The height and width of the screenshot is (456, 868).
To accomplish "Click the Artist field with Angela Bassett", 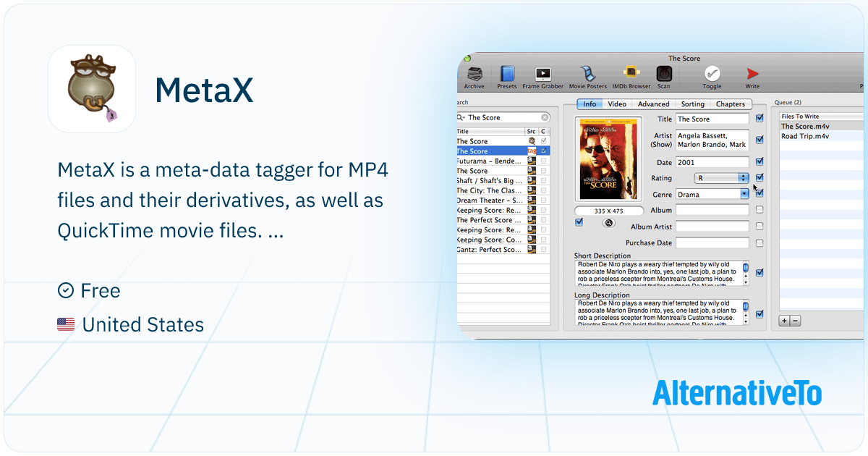I will [x=712, y=140].
